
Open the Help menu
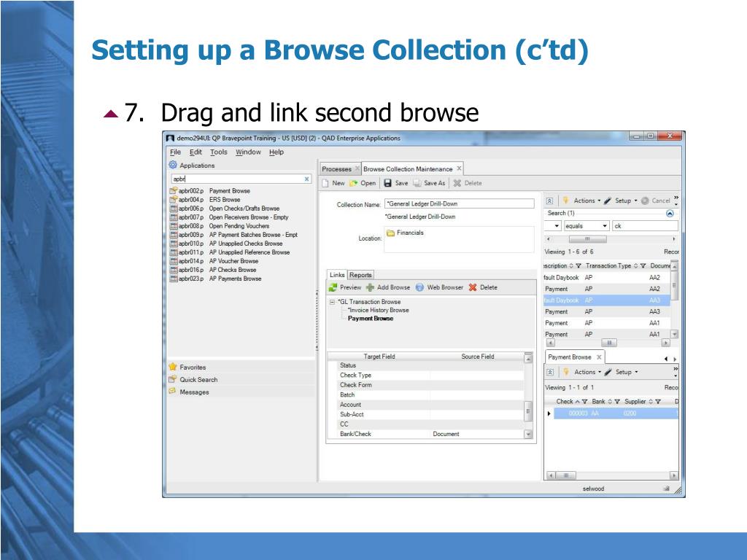[x=276, y=152]
